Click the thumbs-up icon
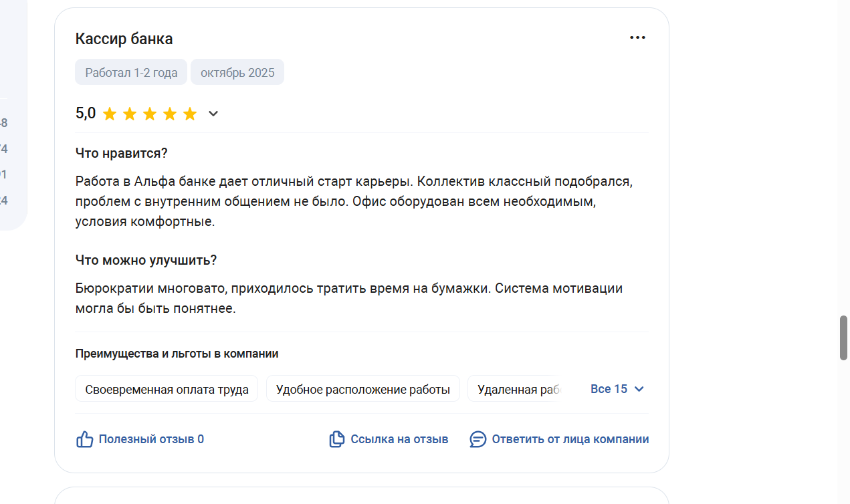Viewport: 850px width, 504px height. 85,439
